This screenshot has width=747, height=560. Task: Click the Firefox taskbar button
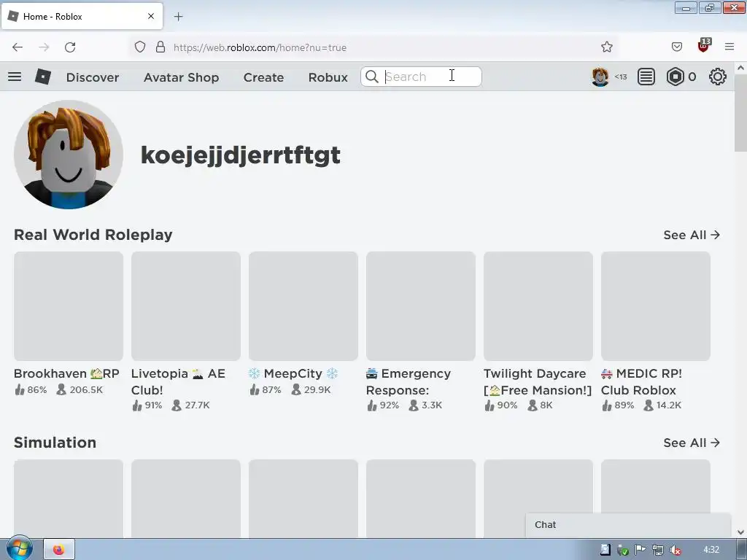point(59,550)
